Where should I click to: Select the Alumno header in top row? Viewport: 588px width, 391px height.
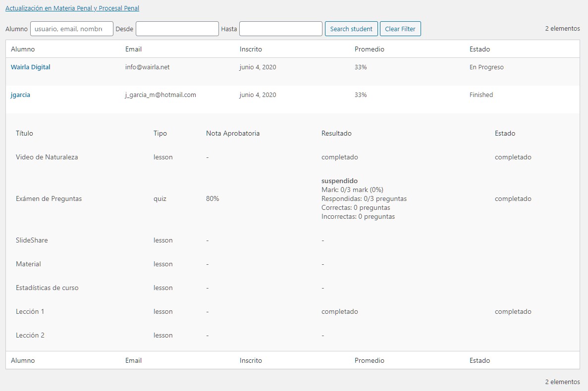pos(23,49)
